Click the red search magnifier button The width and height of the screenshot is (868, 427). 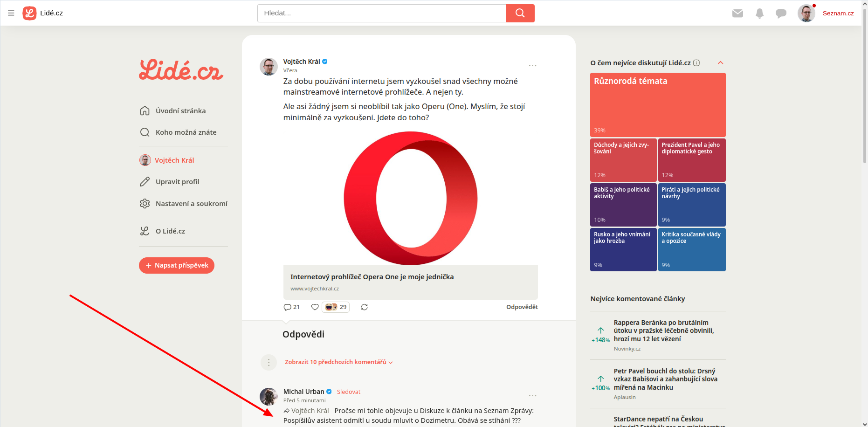pyautogui.click(x=520, y=13)
